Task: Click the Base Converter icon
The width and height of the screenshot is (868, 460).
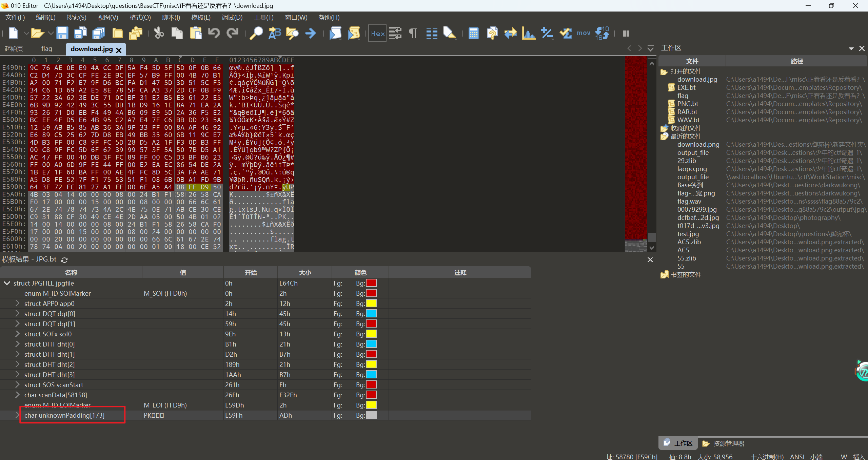Action: coord(602,33)
